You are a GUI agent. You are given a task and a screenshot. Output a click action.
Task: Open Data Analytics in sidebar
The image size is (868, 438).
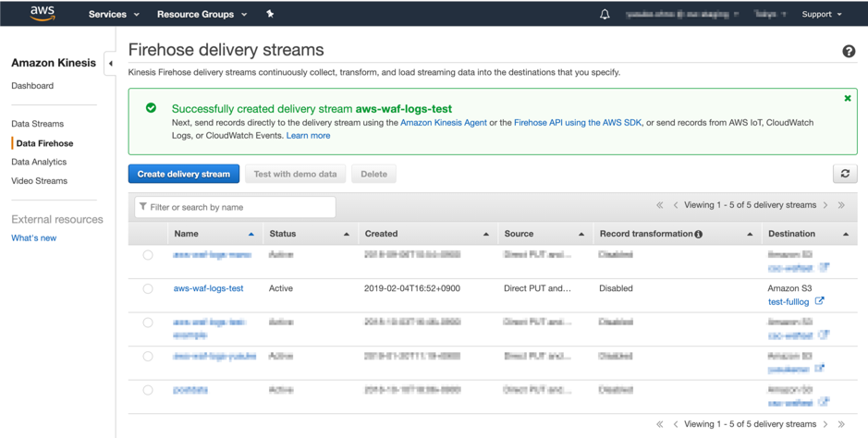pyautogui.click(x=39, y=162)
